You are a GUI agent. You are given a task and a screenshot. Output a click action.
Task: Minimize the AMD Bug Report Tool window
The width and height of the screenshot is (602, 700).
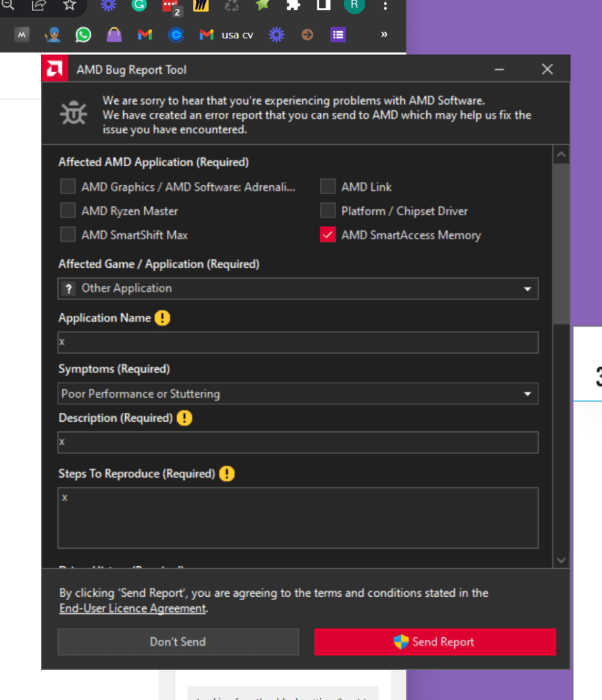pyautogui.click(x=499, y=69)
